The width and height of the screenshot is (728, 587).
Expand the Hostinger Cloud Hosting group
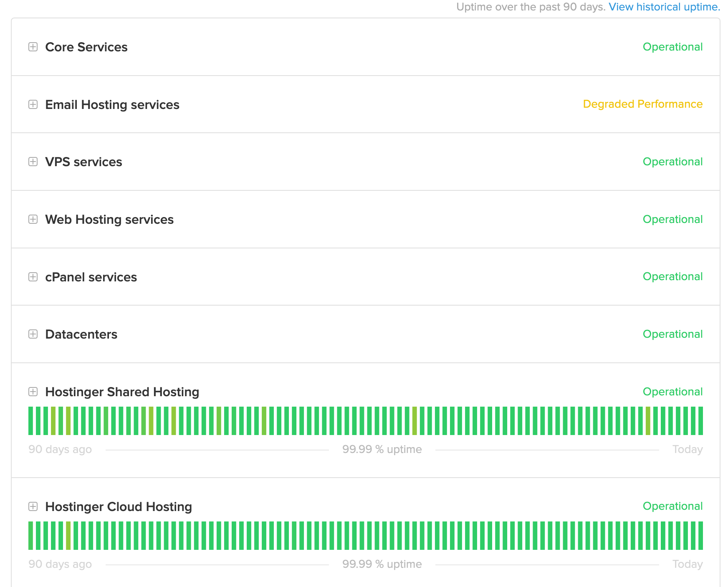(x=33, y=506)
